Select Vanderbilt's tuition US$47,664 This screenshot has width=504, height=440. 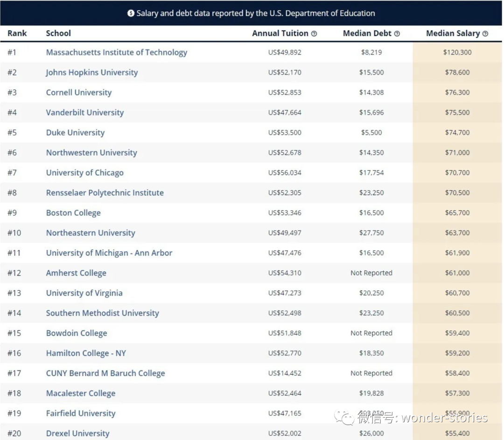[x=285, y=112]
